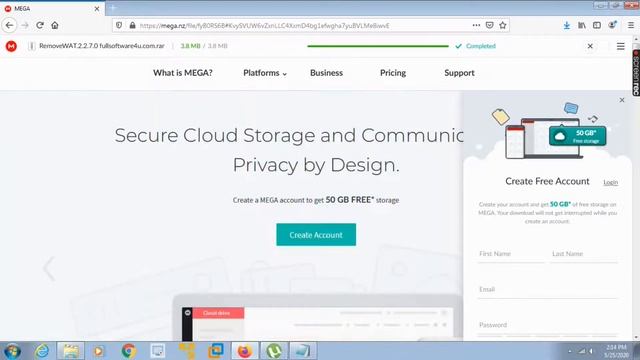Click the browser forward arrow
This screenshot has width=640, height=360.
click(x=25, y=25)
